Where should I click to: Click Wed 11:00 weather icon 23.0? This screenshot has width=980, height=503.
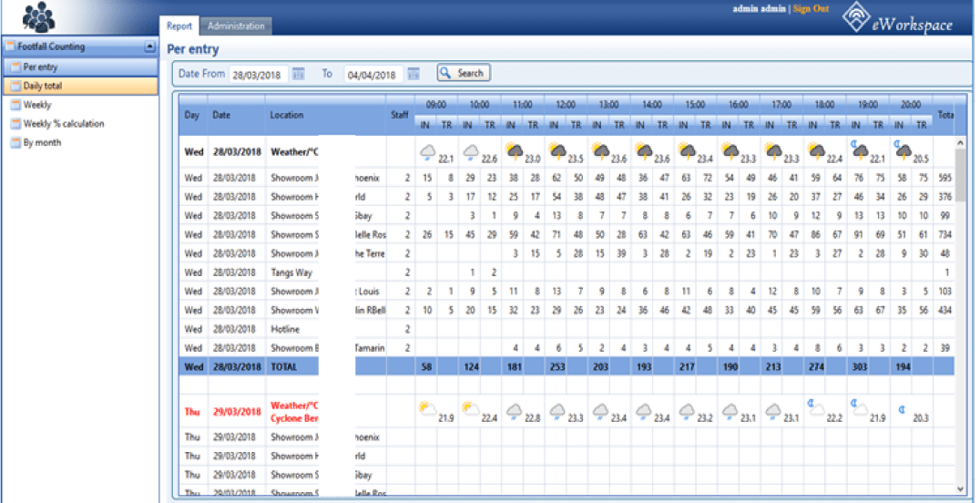click(x=515, y=151)
